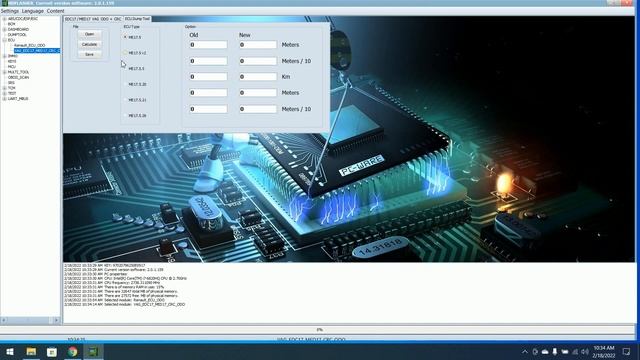This screenshot has width=640, height=360.
Task: Expand the ABS/CDC/ESP/ESC tree node
Action: pyautogui.click(x=4, y=19)
